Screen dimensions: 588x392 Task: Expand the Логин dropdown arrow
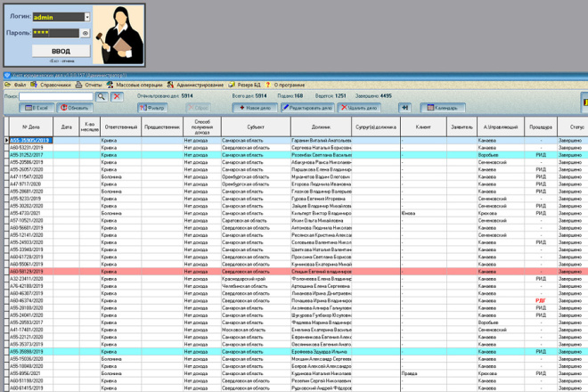coord(87,17)
